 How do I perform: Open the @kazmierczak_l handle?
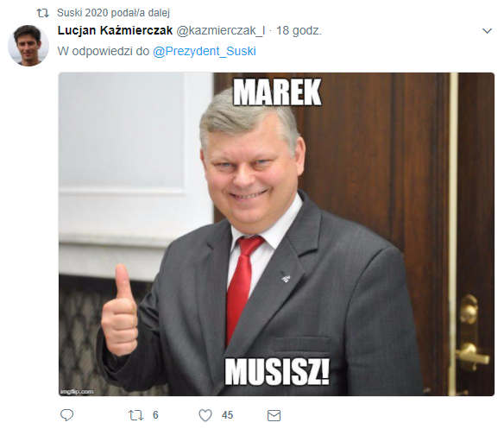221,30
